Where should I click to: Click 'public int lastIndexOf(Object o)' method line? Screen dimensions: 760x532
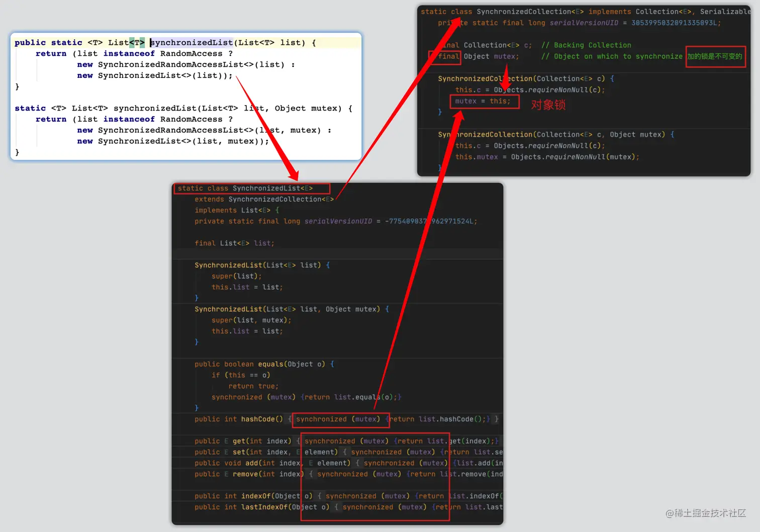click(348, 507)
